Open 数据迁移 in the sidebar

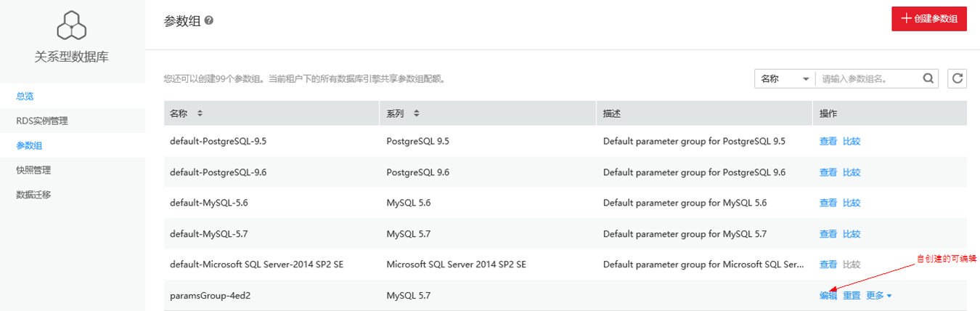pyautogui.click(x=33, y=195)
